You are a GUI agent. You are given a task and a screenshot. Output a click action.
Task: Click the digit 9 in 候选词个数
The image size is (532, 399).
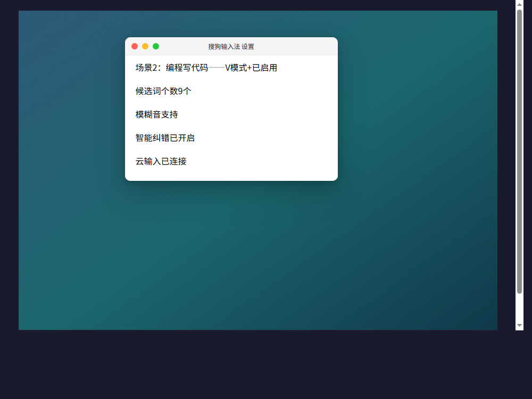(180, 92)
